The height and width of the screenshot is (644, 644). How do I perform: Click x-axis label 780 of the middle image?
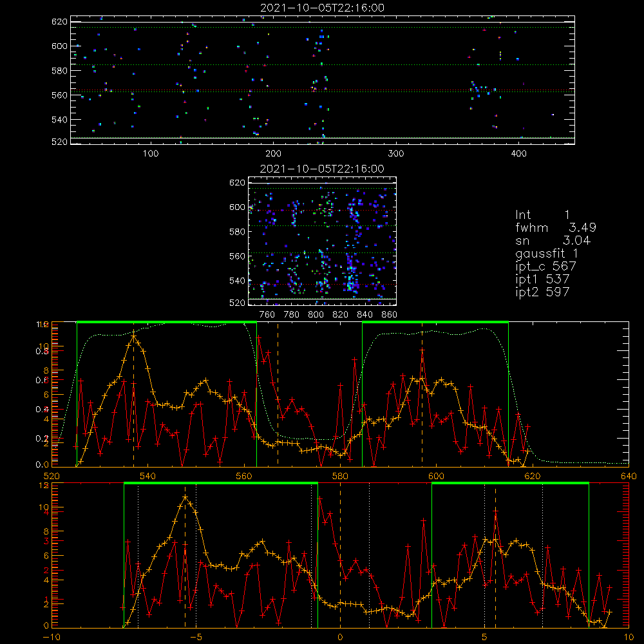pos(292,315)
